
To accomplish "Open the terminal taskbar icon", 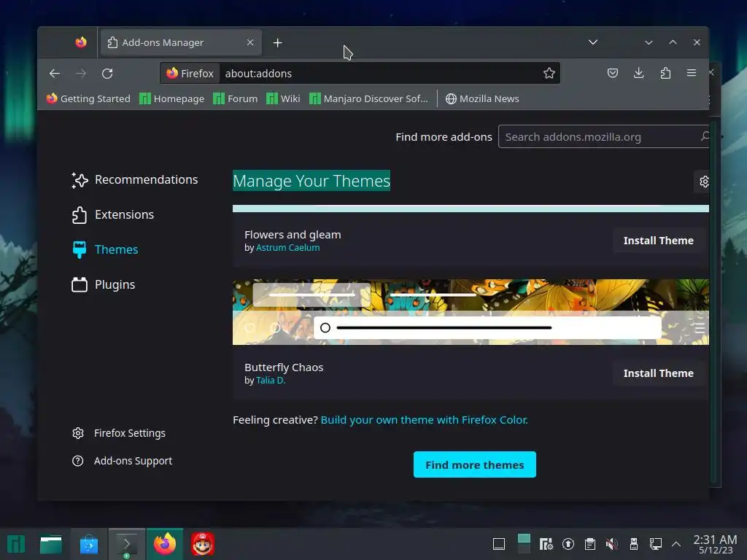I will [127, 544].
